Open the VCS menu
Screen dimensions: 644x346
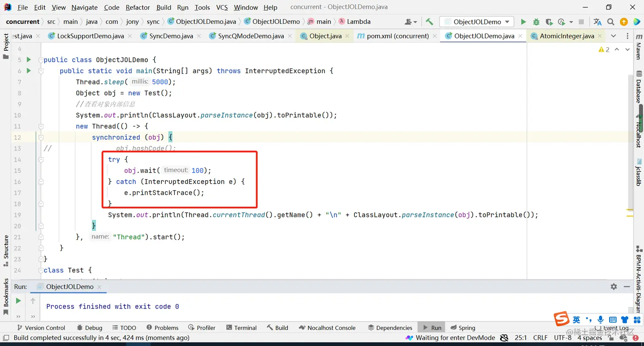[x=222, y=7]
